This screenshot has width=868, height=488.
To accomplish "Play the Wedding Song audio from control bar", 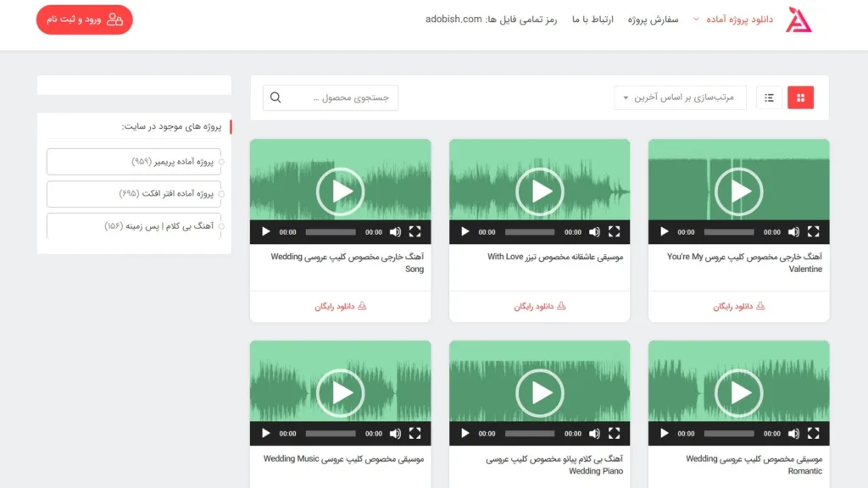I will pyautogui.click(x=265, y=232).
